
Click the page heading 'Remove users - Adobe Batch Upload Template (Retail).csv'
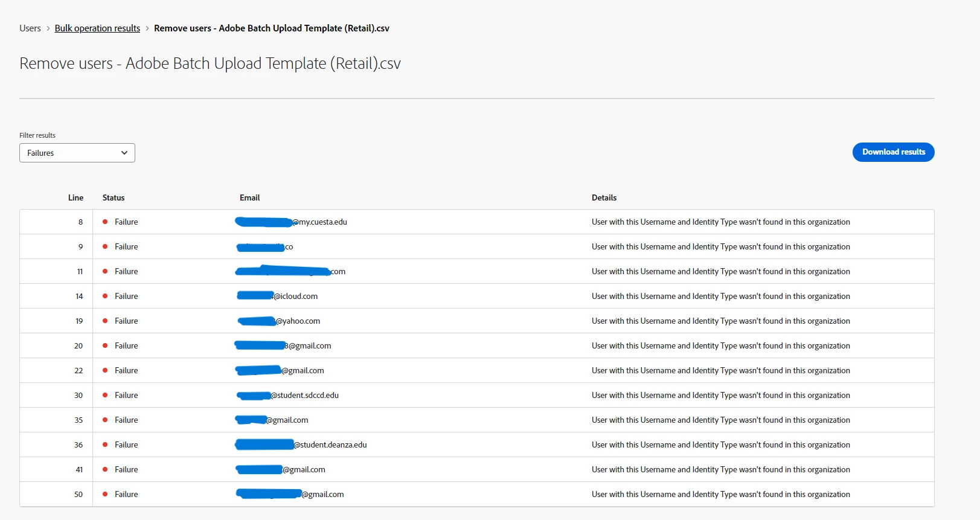click(210, 63)
